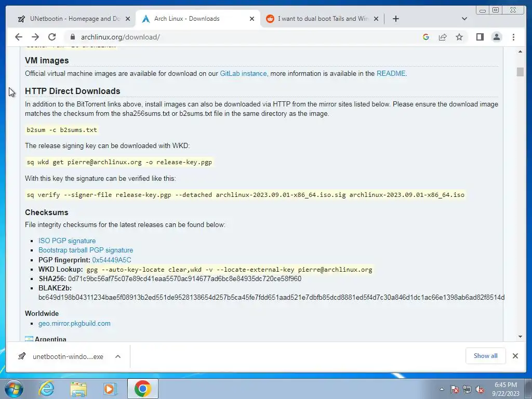Open the GitLab instance link
Image resolution: width=532 pixels, height=399 pixels.
pyautogui.click(x=243, y=73)
